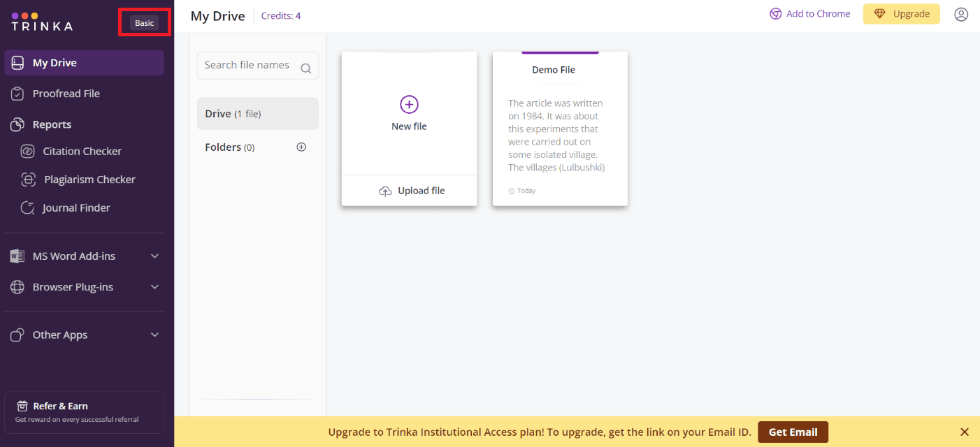Dismiss the upgrade banner

(x=965, y=432)
